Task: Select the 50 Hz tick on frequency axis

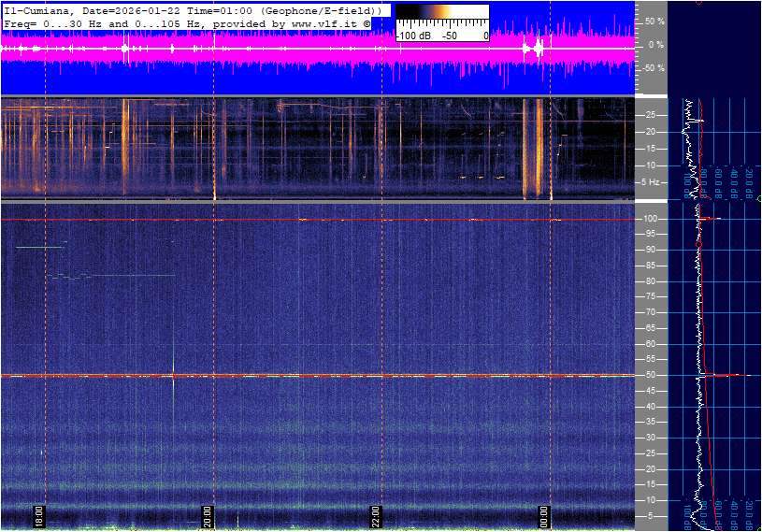Action: pos(650,375)
